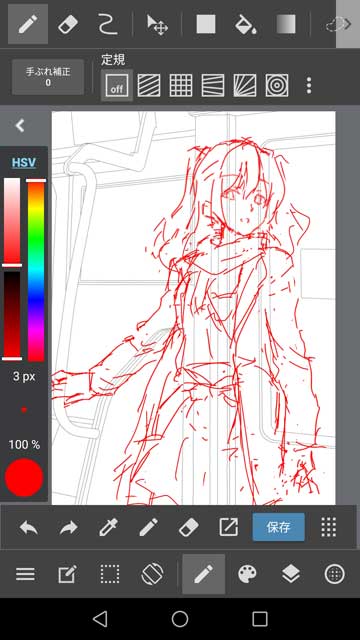360x640 pixels.
Task: Select the Bucket fill tool
Action: click(245, 24)
